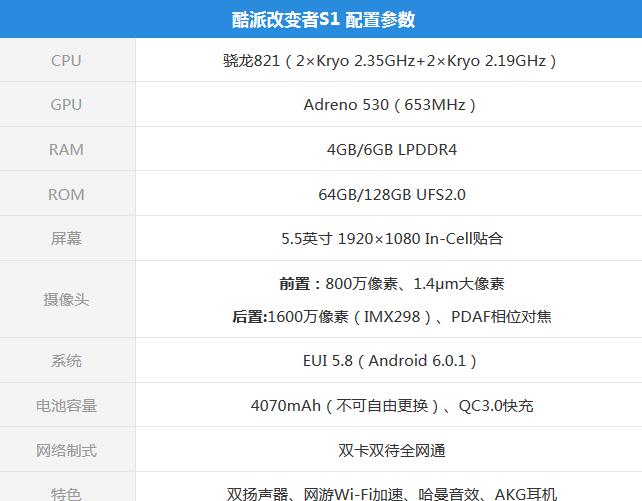Select the 摄像头 label cell
The height and width of the screenshot is (501, 642).
pyautogui.click(x=68, y=299)
